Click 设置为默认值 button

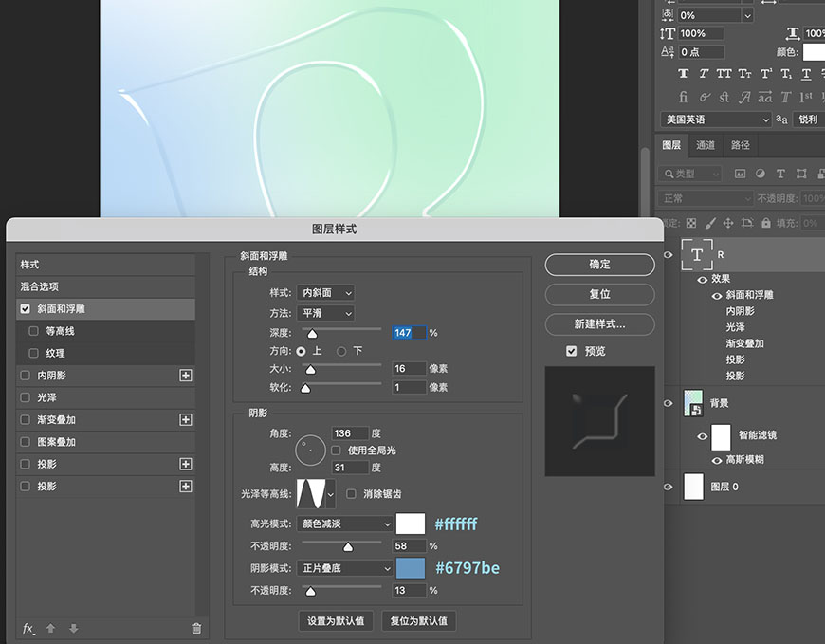pyautogui.click(x=336, y=621)
